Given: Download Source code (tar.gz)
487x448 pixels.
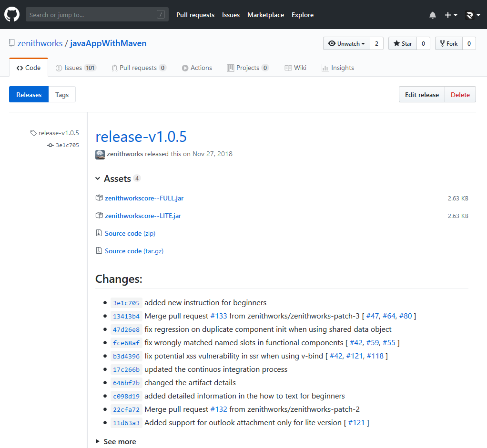Looking at the screenshot, I should (x=134, y=251).
